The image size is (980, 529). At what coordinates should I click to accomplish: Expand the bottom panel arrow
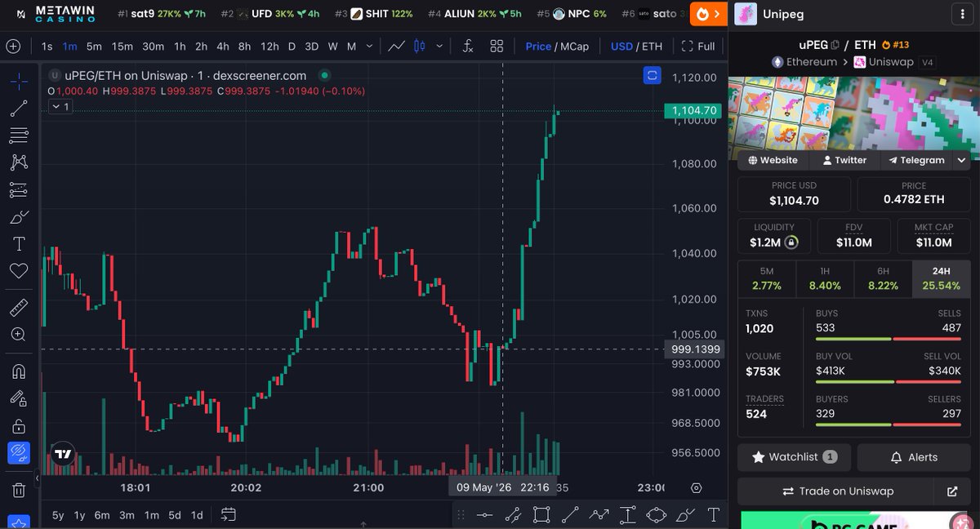point(363,523)
